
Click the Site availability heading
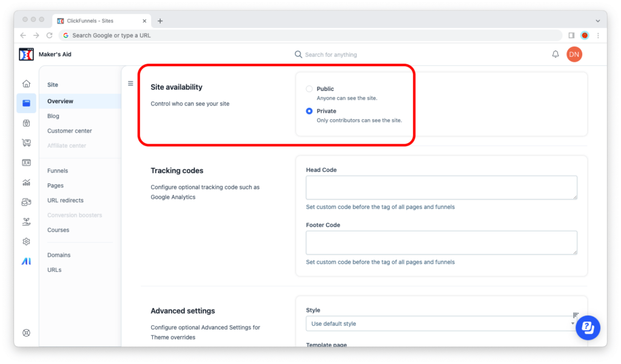tap(176, 87)
